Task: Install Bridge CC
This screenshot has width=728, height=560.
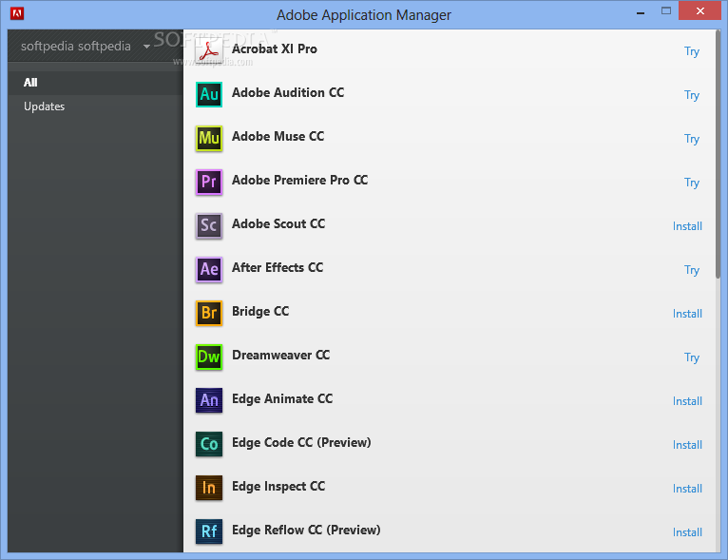Action: point(687,314)
